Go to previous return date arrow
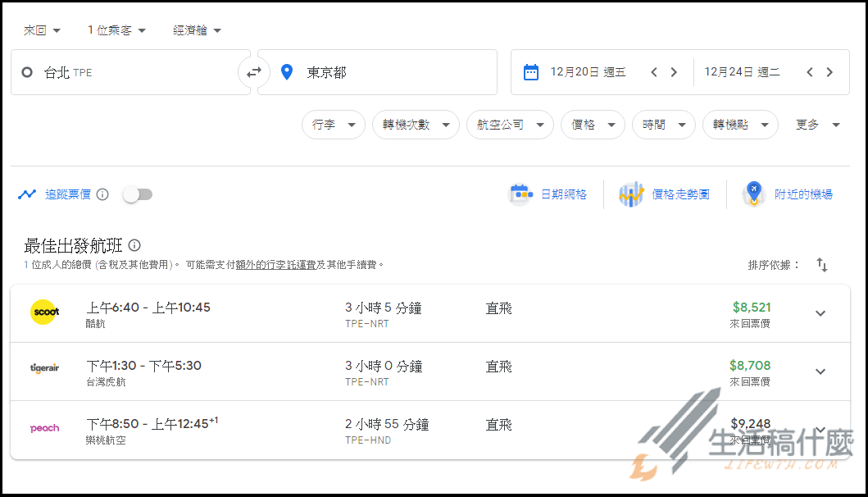868x497 pixels. click(809, 72)
